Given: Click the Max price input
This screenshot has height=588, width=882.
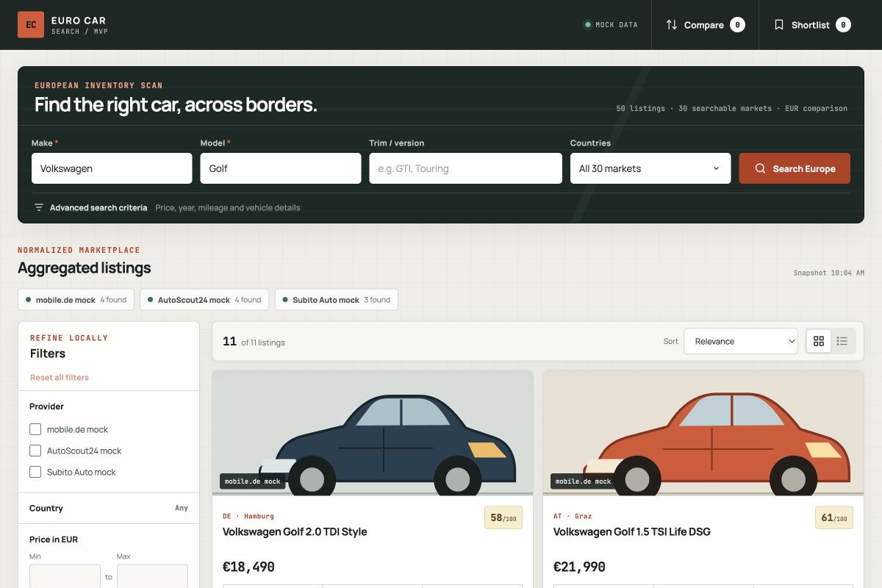Looking at the screenshot, I should [x=152, y=576].
